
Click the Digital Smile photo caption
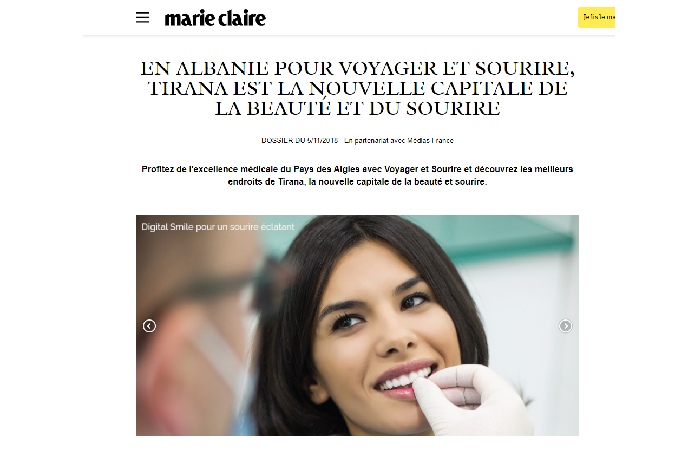[217, 227]
